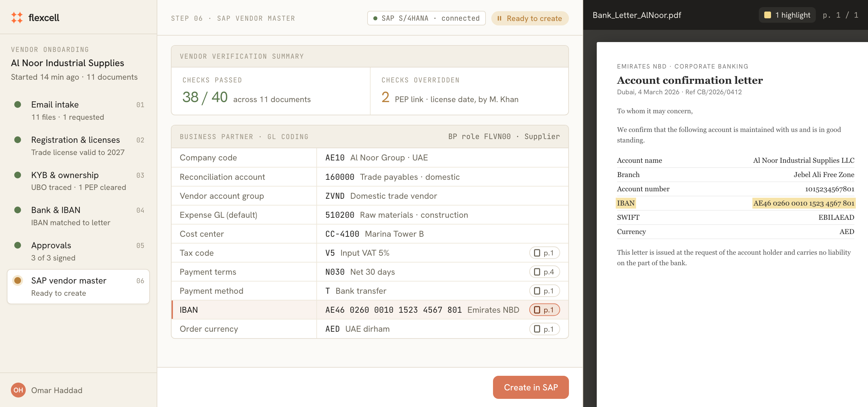Click the Tax code value V5 Input VAT 5%
The image size is (868, 407).
click(x=357, y=253)
